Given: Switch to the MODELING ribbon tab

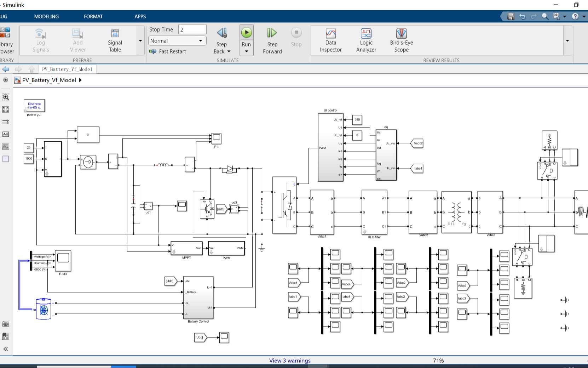Looking at the screenshot, I should click(46, 16).
